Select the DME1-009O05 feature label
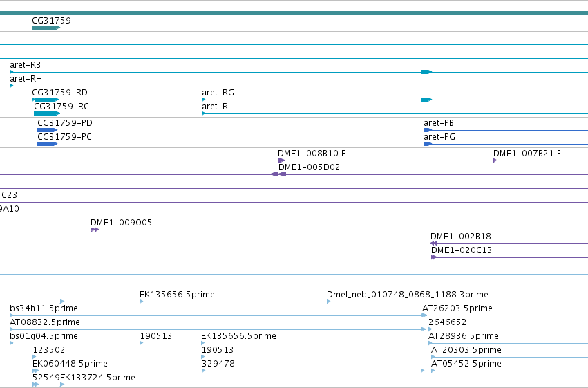This screenshot has height=388, width=588. [x=121, y=223]
